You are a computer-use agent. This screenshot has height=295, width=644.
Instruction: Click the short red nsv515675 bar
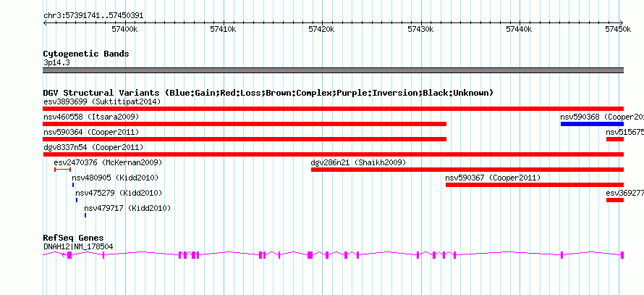615,139
